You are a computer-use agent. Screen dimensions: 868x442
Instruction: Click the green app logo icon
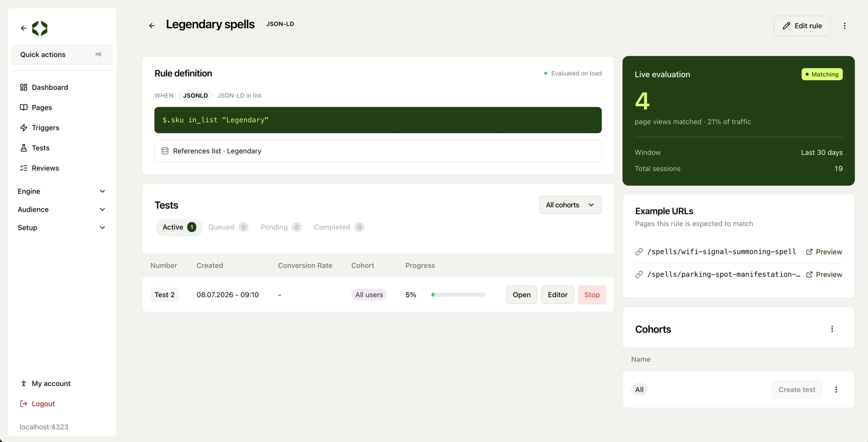pyautogui.click(x=39, y=28)
